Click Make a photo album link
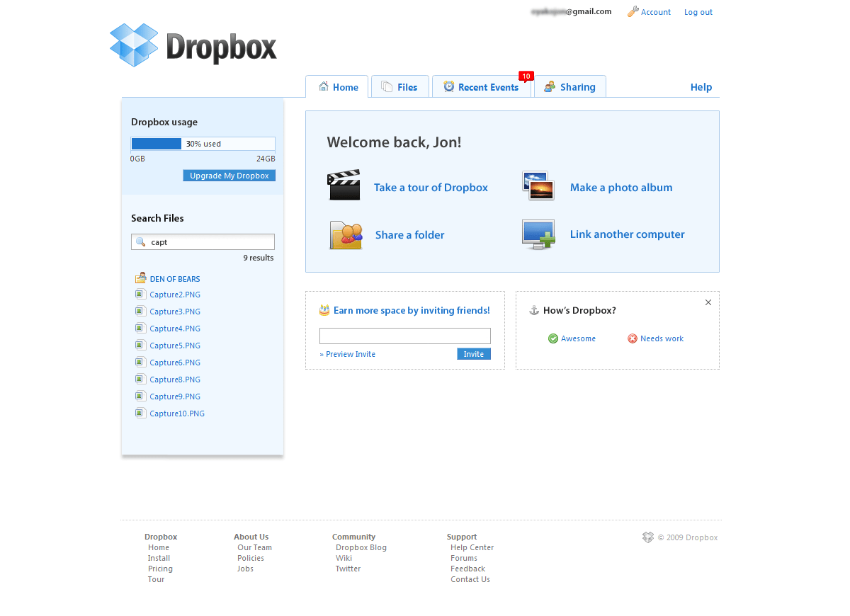 [x=621, y=188]
